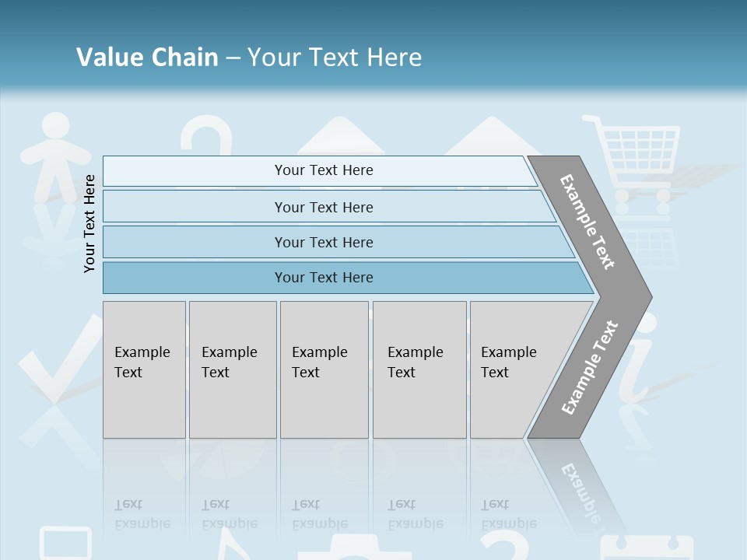Select the second 'Your Text Here' bar from top

(x=323, y=207)
